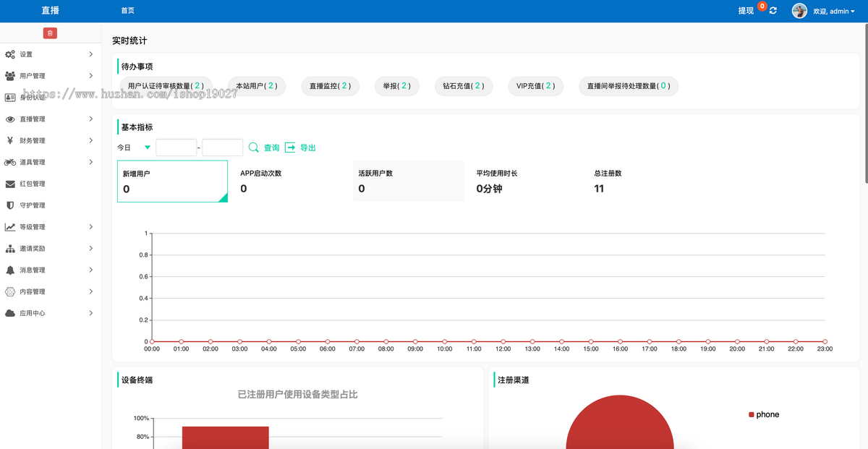The image size is (868, 449).
Task: Expand the 财务管理 menu chevron
Action: coord(90,140)
